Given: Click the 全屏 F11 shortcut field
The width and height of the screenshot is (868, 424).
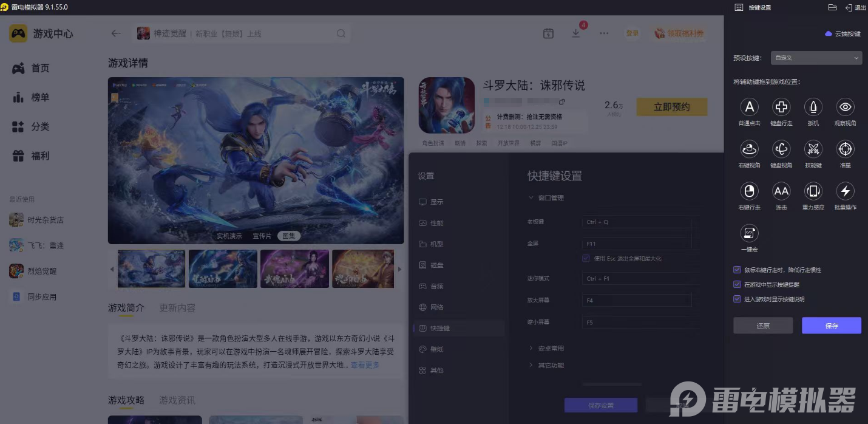Looking at the screenshot, I should (637, 244).
